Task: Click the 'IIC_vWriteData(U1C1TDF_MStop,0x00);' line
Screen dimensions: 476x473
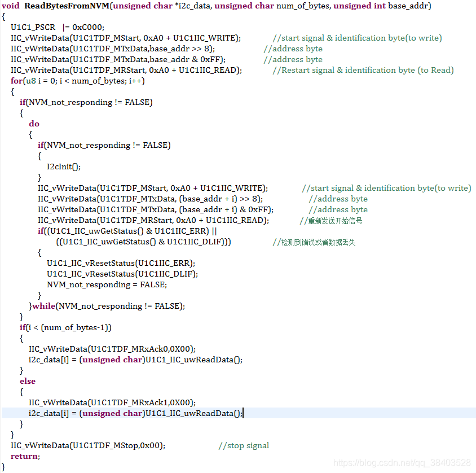Action: 88,446
